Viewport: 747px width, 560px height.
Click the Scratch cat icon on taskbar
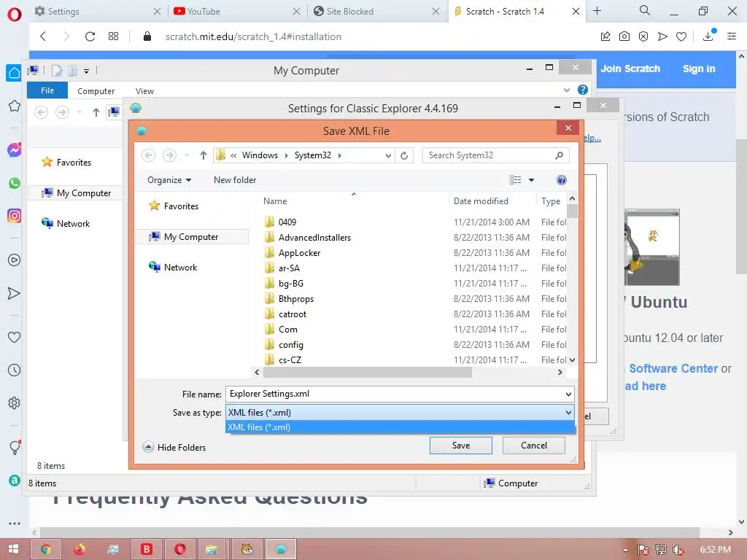click(x=247, y=550)
